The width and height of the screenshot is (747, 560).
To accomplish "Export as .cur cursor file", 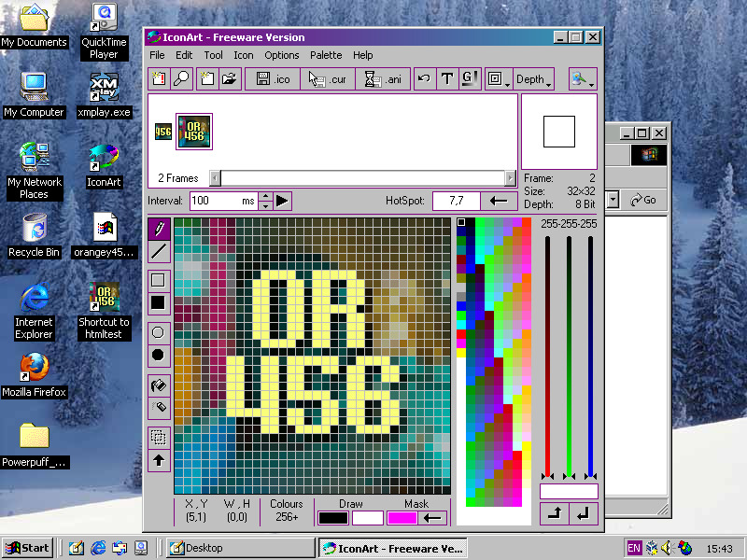I will click(328, 79).
